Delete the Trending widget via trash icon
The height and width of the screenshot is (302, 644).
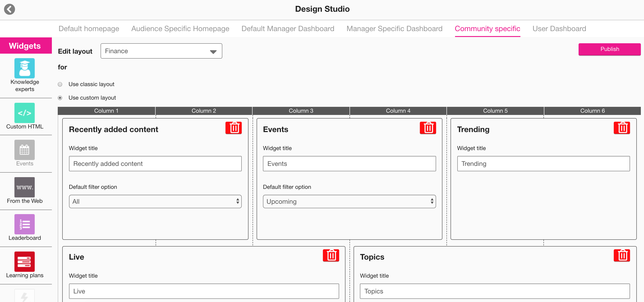click(621, 128)
